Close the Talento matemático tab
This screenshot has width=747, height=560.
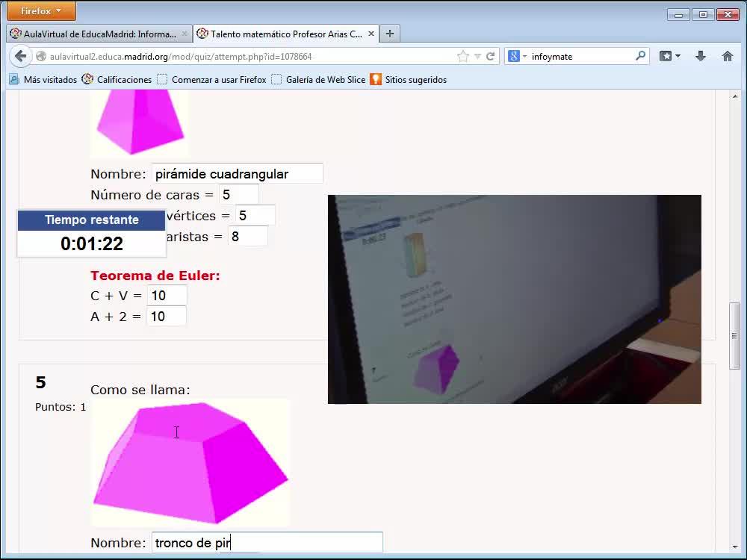pyautogui.click(x=371, y=34)
